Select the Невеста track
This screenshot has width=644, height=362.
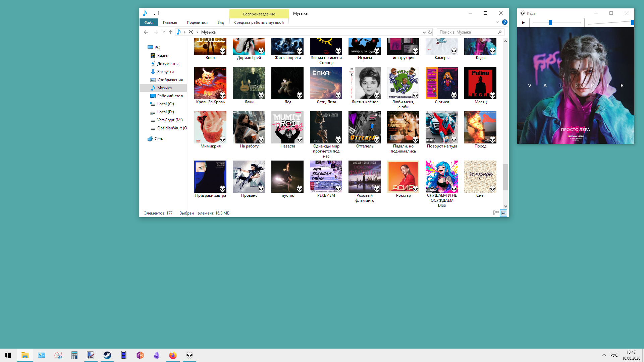(x=287, y=130)
